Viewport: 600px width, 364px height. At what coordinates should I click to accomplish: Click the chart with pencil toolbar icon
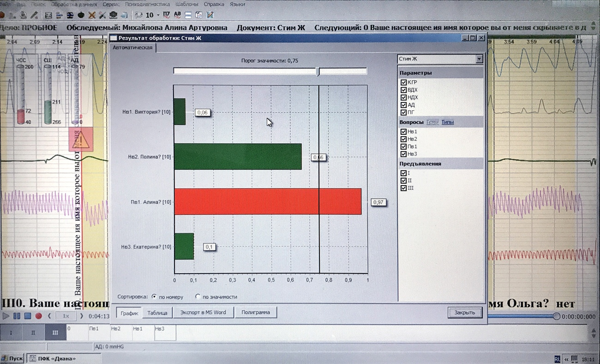click(209, 15)
